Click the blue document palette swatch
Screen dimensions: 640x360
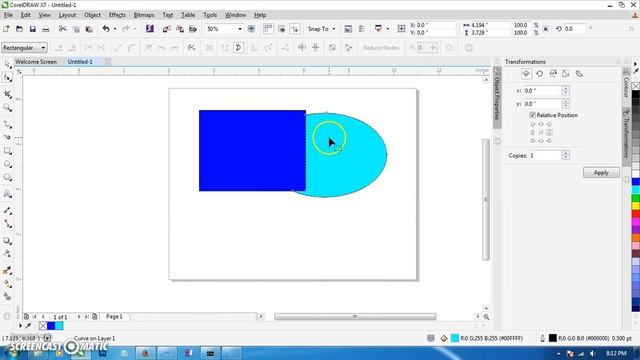[x=51, y=326]
